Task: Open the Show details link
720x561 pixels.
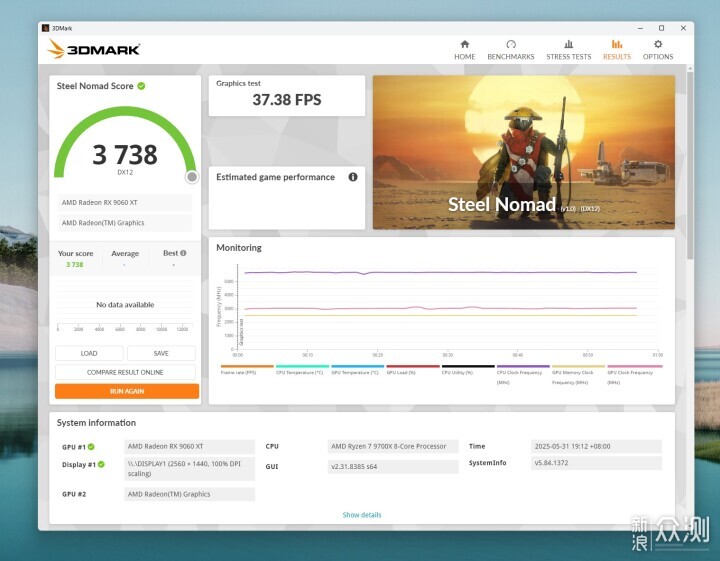Action: [x=362, y=515]
